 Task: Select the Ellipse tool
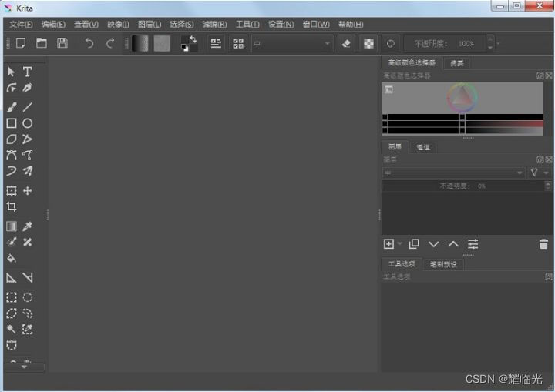(x=27, y=123)
